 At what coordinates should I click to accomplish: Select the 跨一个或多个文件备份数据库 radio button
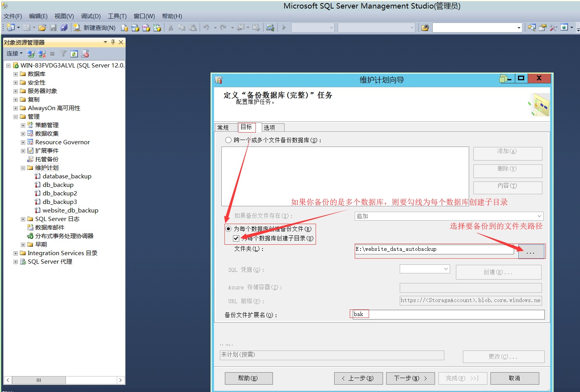click(228, 140)
